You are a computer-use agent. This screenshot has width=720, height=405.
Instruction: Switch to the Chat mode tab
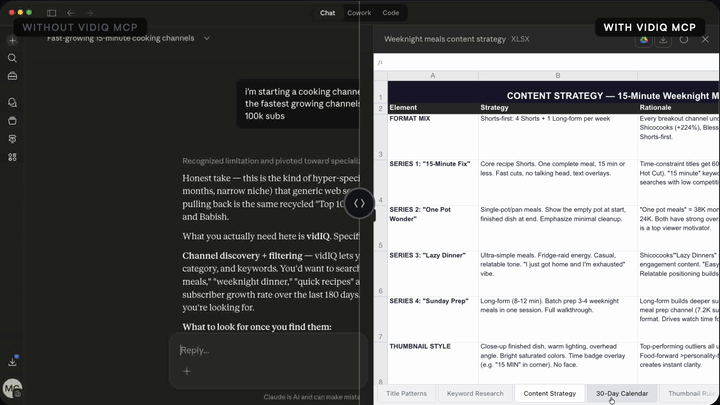point(327,13)
